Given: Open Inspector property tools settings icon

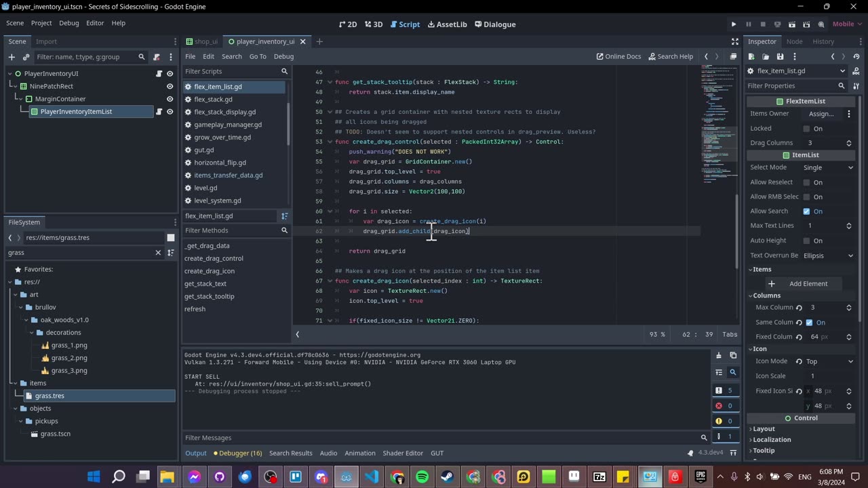Looking at the screenshot, I should pyautogui.click(x=856, y=86).
